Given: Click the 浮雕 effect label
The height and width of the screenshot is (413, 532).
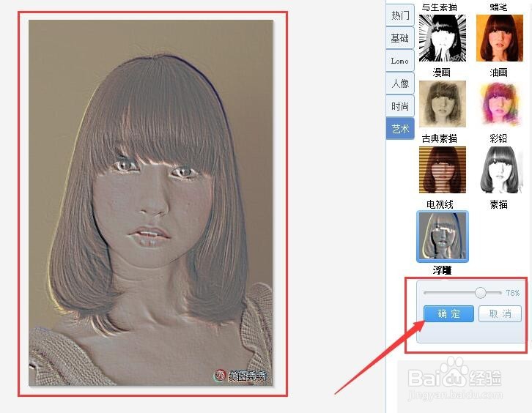Looking at the screenshot, I should point(442,270).
